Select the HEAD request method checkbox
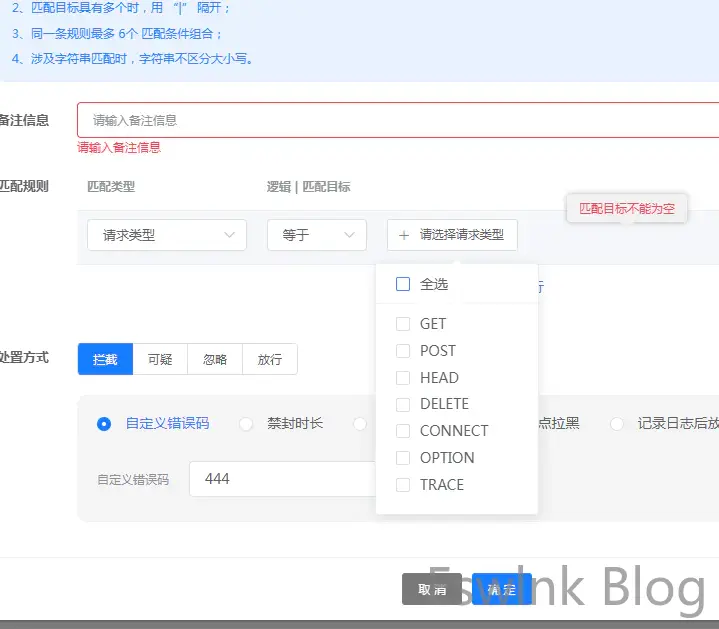The image size is (719, 629). tap(403, 378)
